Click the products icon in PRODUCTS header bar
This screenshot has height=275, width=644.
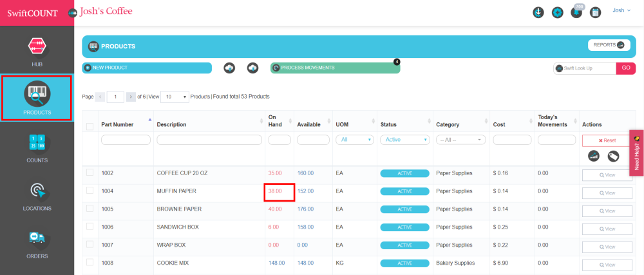point(93,46)
